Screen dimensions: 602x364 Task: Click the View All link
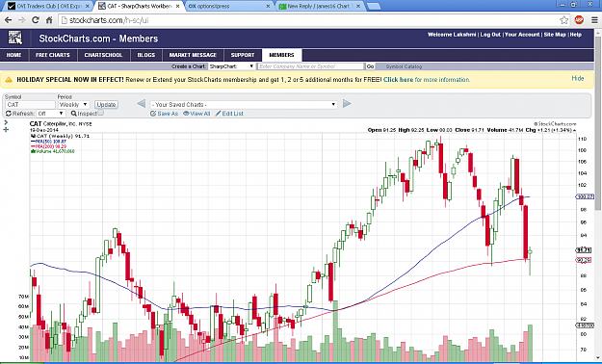[x=196, y=114]
